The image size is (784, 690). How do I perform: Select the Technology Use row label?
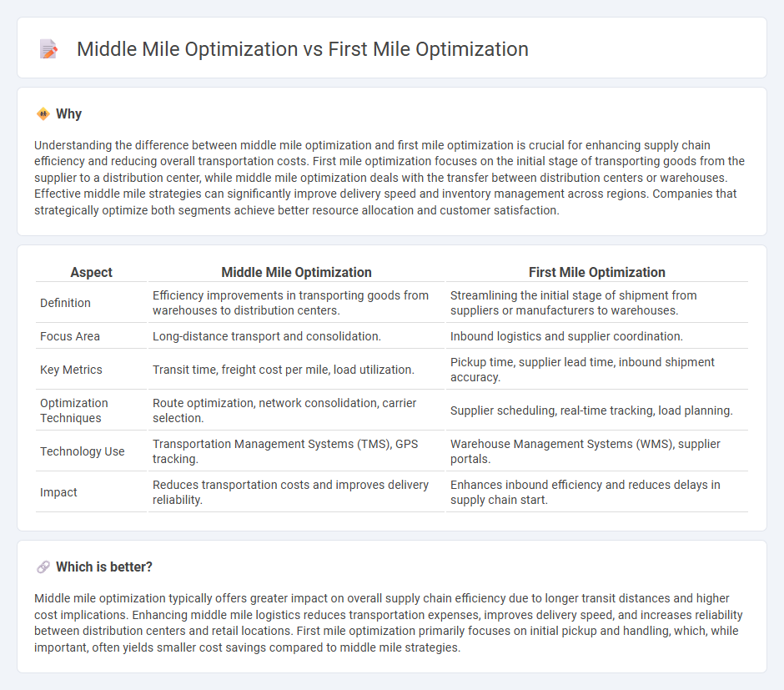point(83,451)
